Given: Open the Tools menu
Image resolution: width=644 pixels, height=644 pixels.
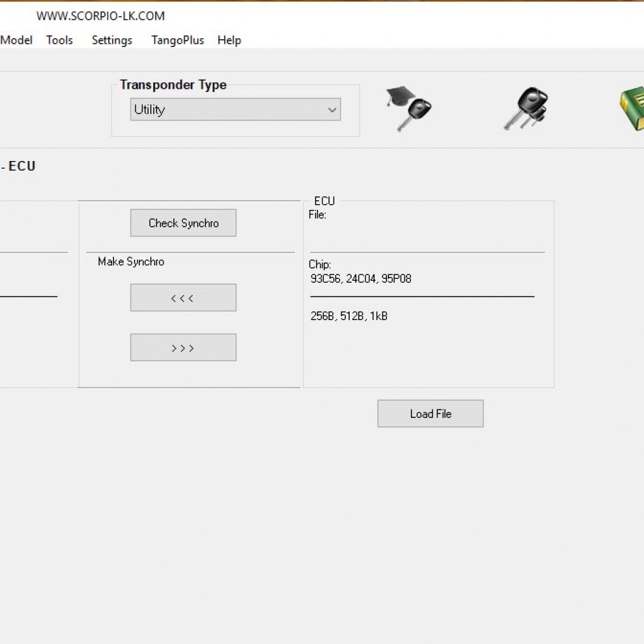Looking at the screenshot, I should tap(59, 40).
